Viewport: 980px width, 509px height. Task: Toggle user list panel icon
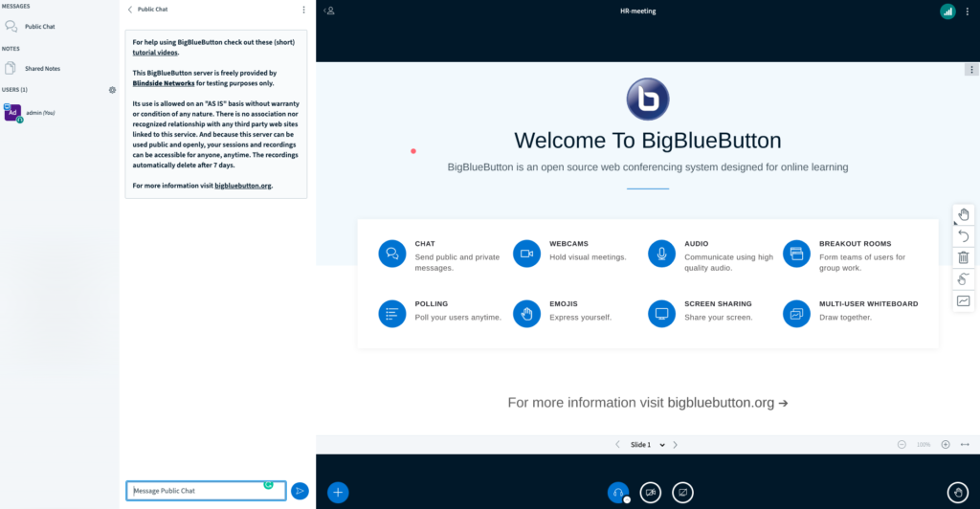329,11
